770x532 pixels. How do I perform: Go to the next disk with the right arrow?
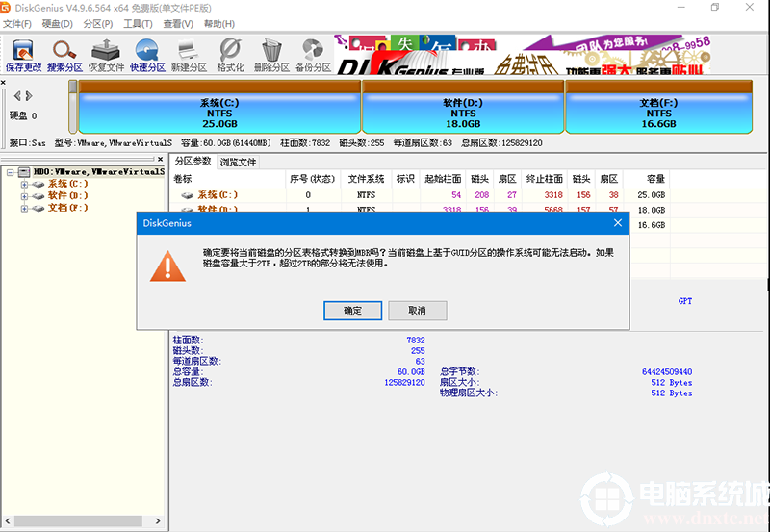(x=29, y=95)
